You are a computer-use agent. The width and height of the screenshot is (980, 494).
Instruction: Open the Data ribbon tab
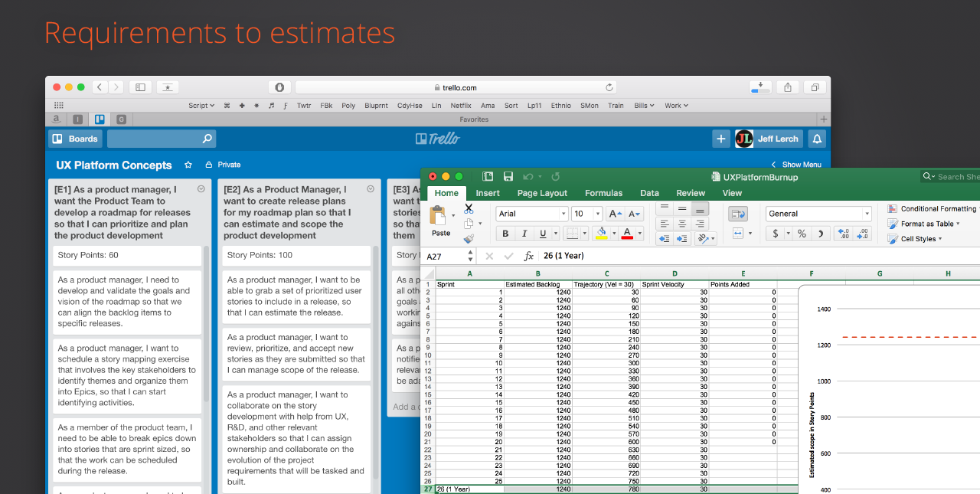pos(649,193)
